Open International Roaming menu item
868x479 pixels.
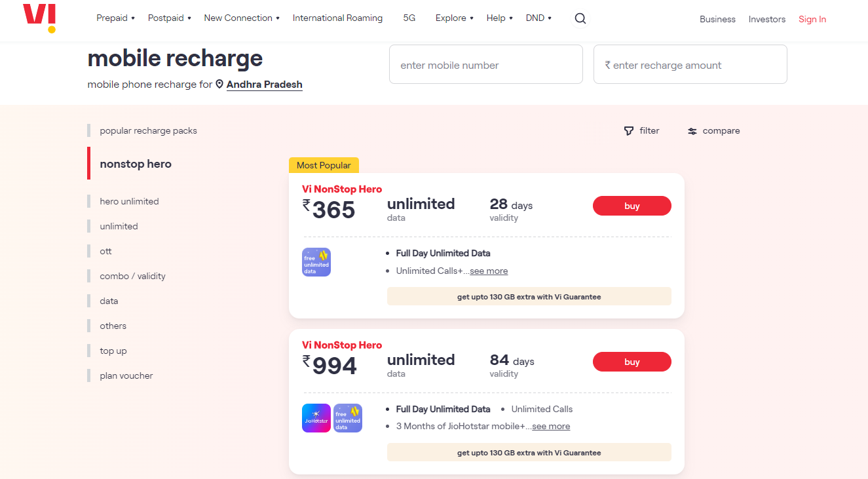pos(337,18)
